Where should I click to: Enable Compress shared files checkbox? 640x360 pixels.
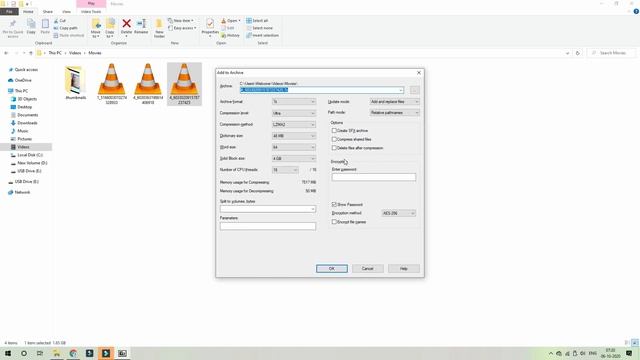[334, 140]
